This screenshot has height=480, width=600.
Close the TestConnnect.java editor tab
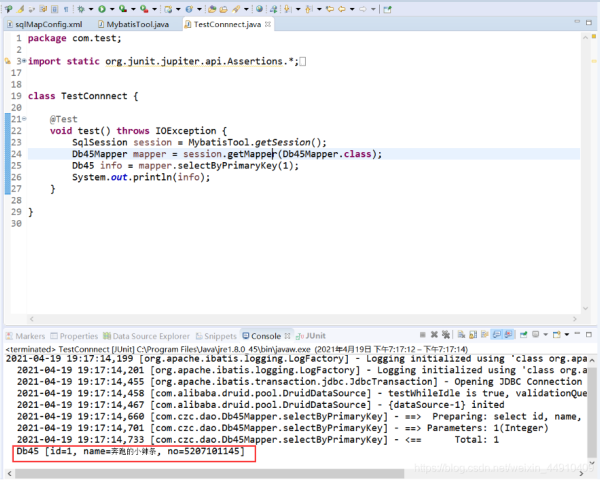[268, 24]
